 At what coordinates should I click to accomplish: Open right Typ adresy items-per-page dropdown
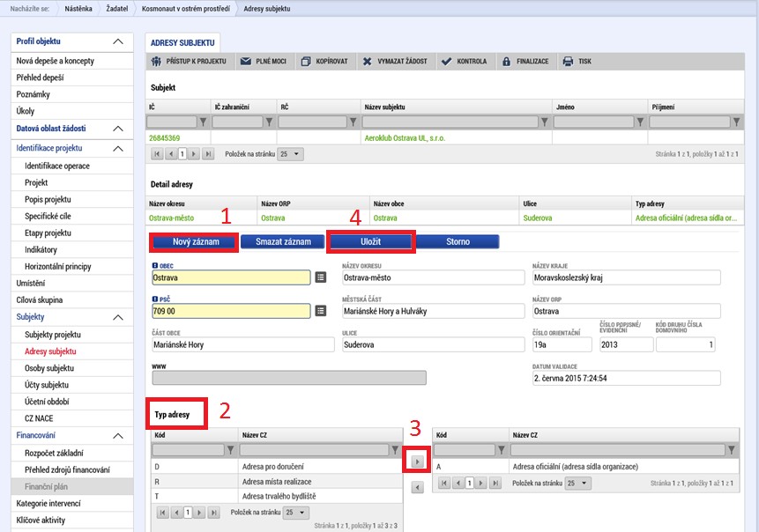click(x=578, y=483)
